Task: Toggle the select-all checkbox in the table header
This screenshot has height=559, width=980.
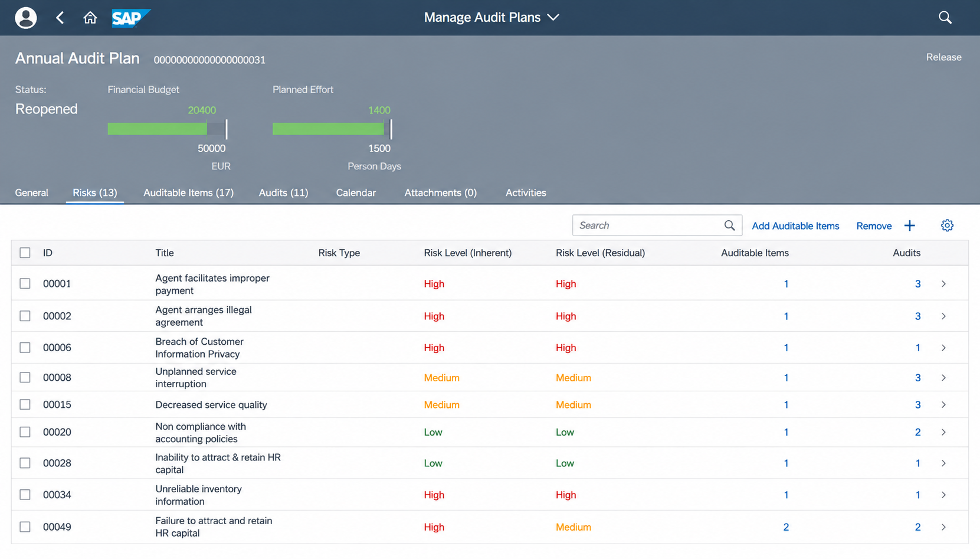Action: click(25, 253)
